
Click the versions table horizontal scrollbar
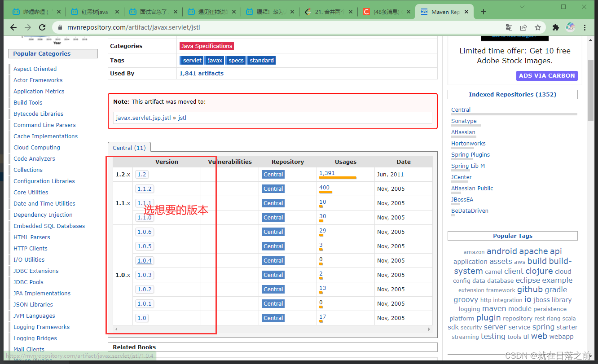tap(273, 329)
